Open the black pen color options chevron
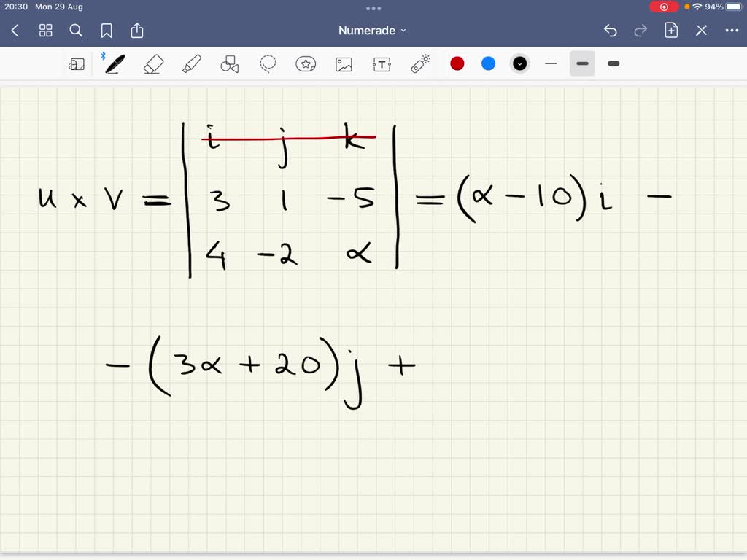The height and width of the screenshot is (560, 747). point(519,63)
